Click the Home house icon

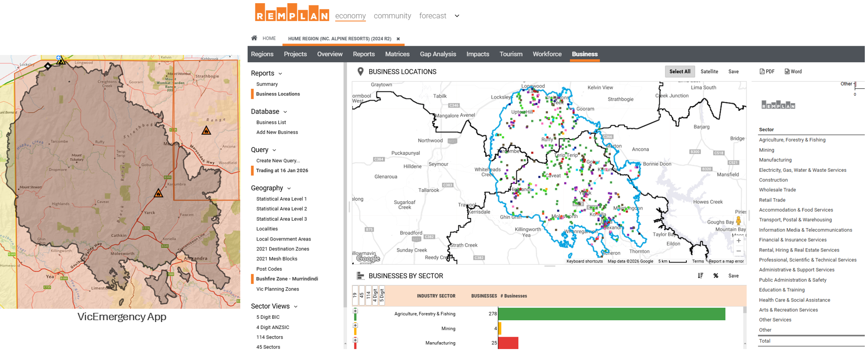click(x=254, y=38)
